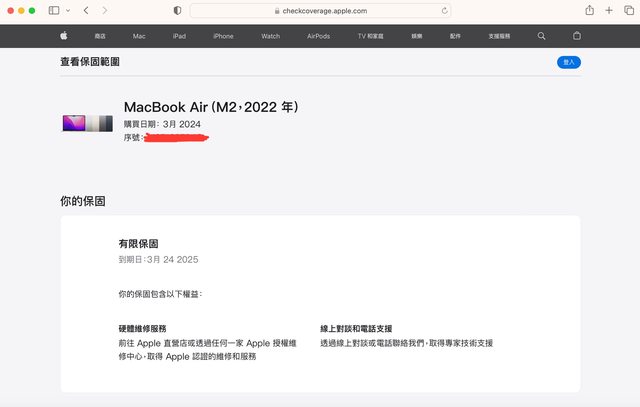
Task: Click the 序號 serial number label
Action: tap(133, 138)
